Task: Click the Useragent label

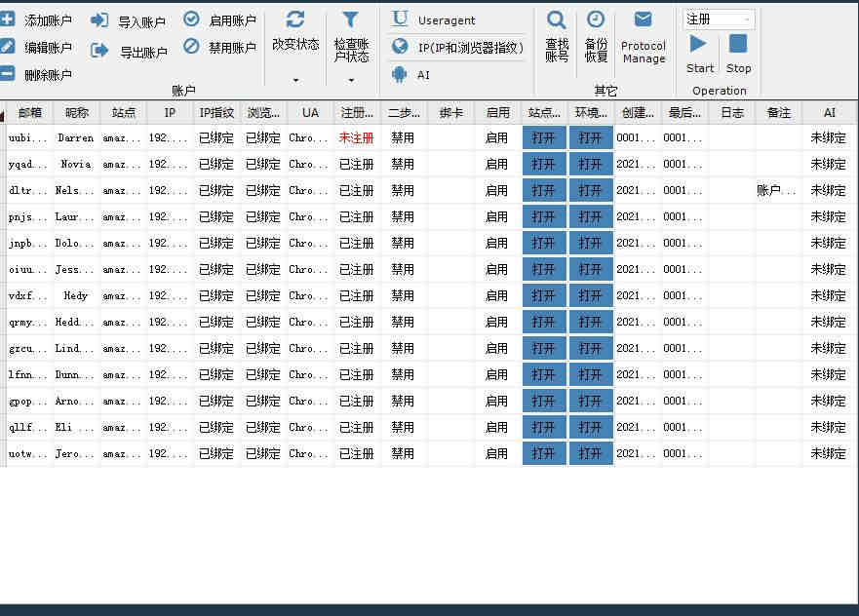Action: coord(447,20)
